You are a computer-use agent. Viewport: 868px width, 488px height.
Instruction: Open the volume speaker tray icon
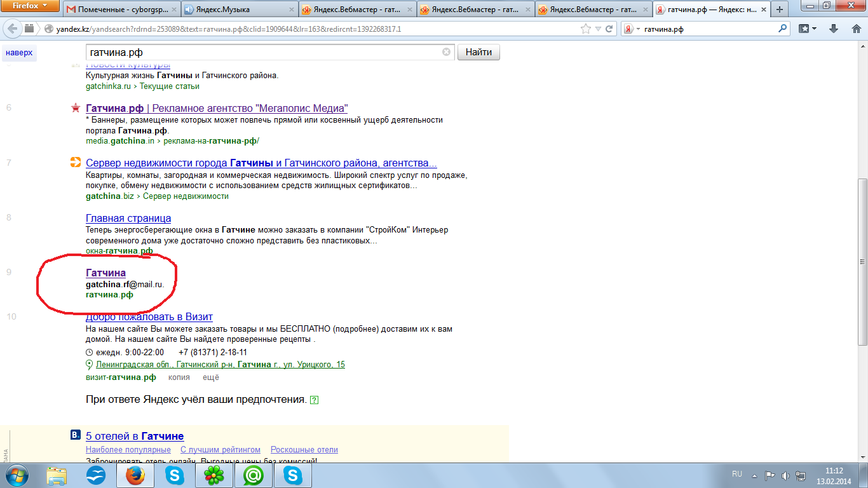785,475
